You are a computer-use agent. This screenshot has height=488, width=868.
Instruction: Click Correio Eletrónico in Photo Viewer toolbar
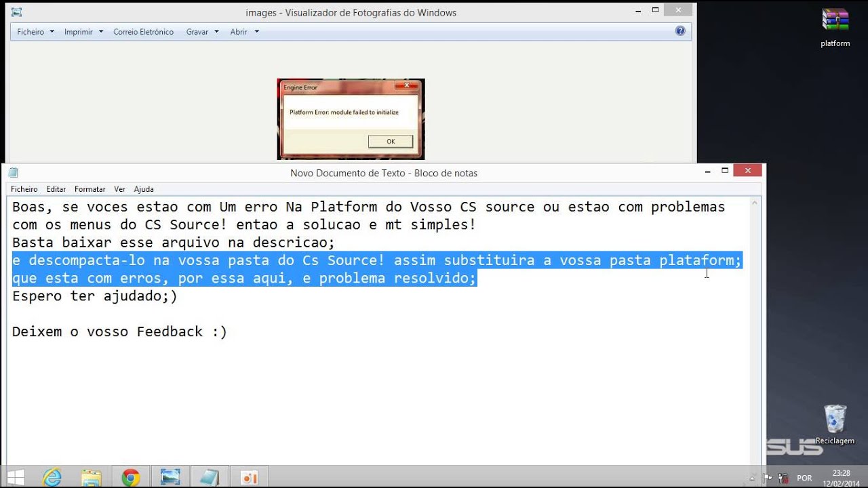point(143,32)
